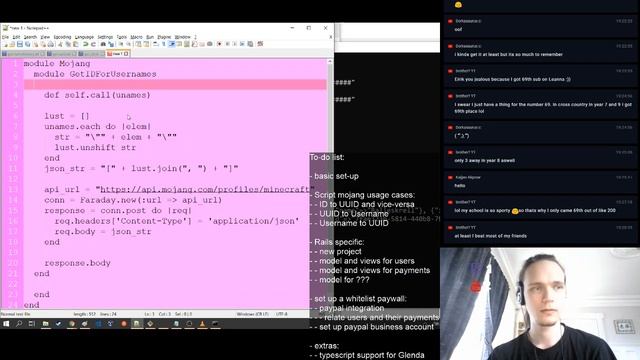The width and height of the screenshot is (640, 360).
Task: Click 'lines : 24' in status bar
Action: [109, 314]
